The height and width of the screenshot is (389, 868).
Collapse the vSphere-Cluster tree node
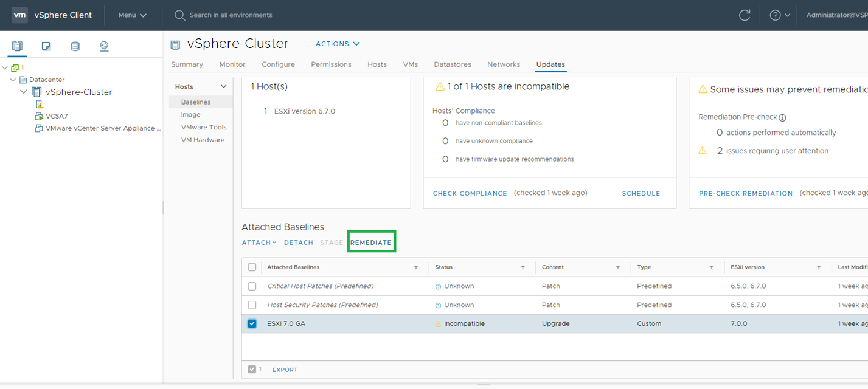pyautogui.click(x=24, y=92)
